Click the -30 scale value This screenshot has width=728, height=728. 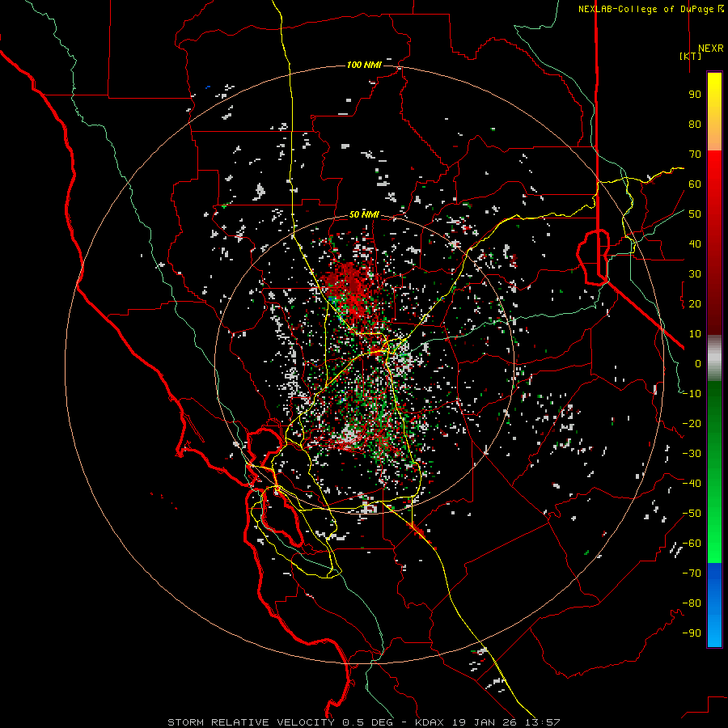tap(692, 454)
